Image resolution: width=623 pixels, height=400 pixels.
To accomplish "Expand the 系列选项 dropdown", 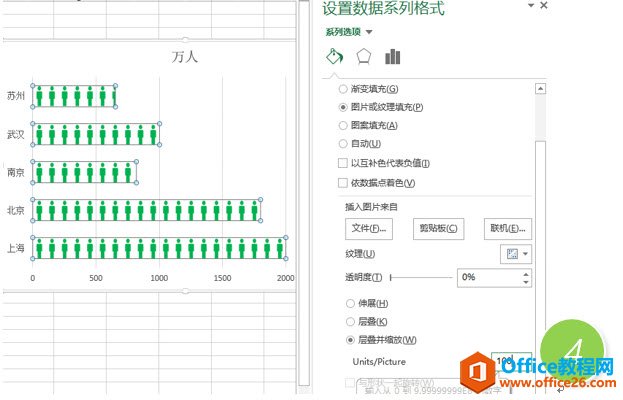I will [x=369, y=32].
